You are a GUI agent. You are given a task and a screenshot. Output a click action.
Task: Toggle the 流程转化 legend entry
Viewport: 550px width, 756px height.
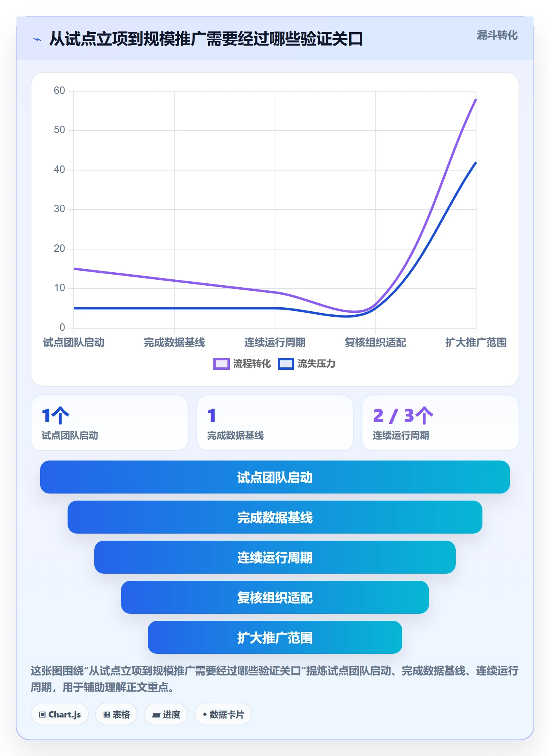coord(242,363)
